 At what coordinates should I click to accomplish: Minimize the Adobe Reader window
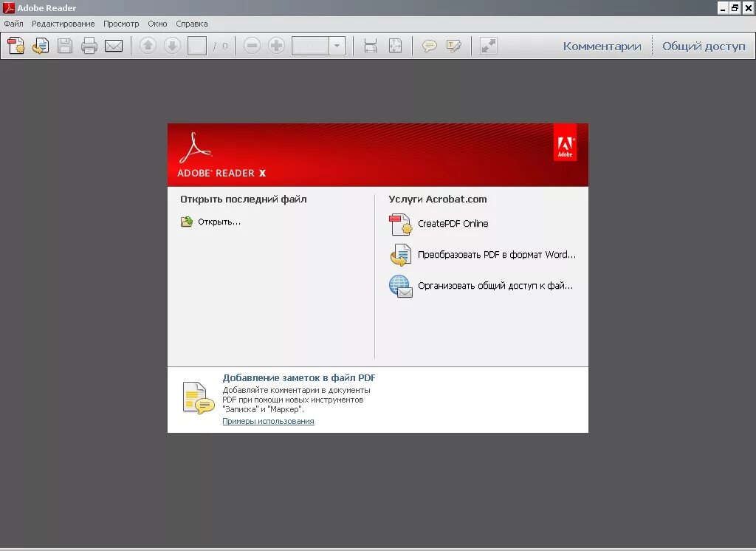(x=722, y=7)
